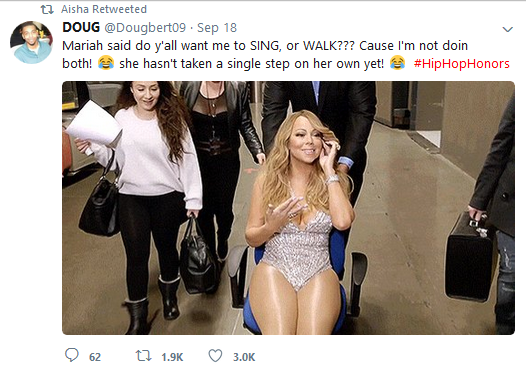The height and width of the screenshot is (370, 526).
Task: Follow the #HipHopHonors hashtag link
Action: (462, 63)
